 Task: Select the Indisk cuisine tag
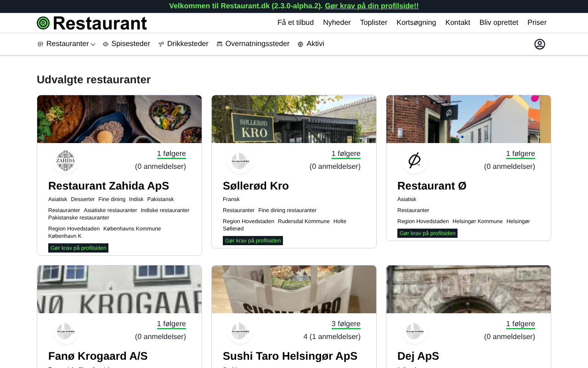coord(136,199)
